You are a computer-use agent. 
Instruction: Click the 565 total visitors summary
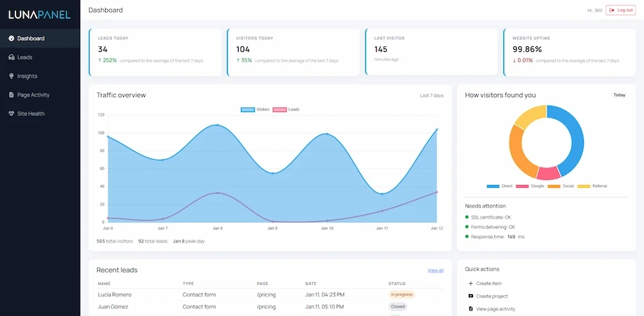pos(115,242)
